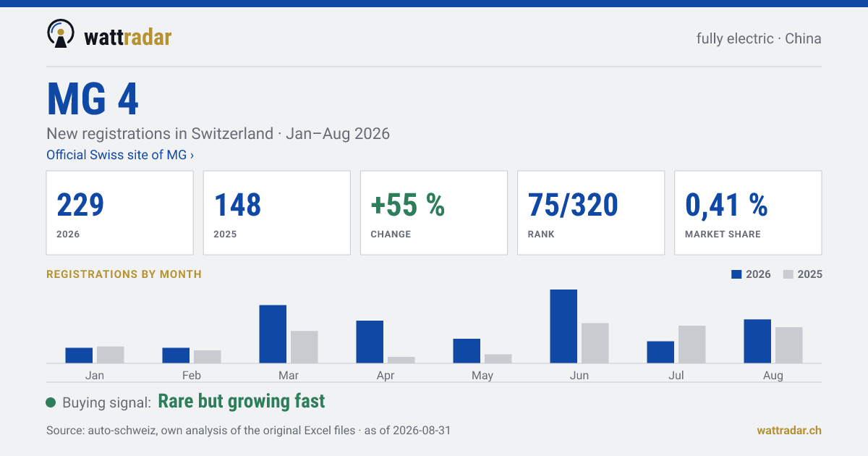
Task: Click the blue 2026 bar for Jan
Action: tap(79, 355)
